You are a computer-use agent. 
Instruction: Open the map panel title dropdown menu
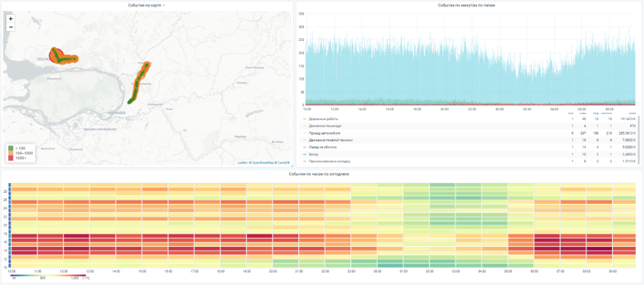coord(147,5)
